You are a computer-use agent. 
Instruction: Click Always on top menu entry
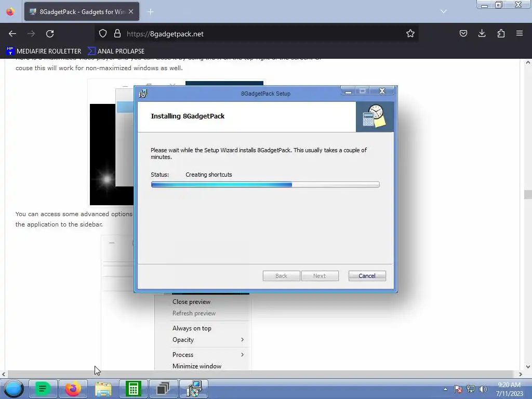pos(192,328)
